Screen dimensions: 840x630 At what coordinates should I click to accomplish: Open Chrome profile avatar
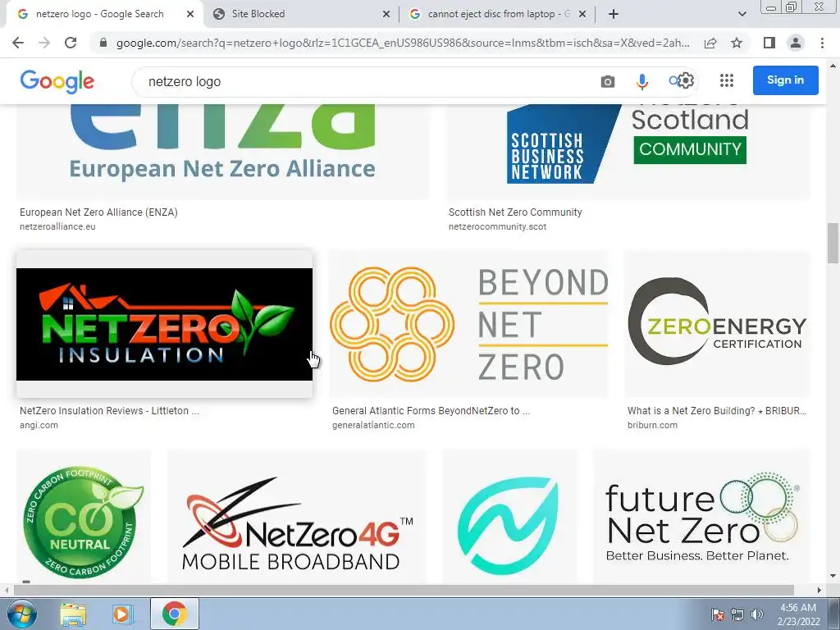[x=796, y=43]
